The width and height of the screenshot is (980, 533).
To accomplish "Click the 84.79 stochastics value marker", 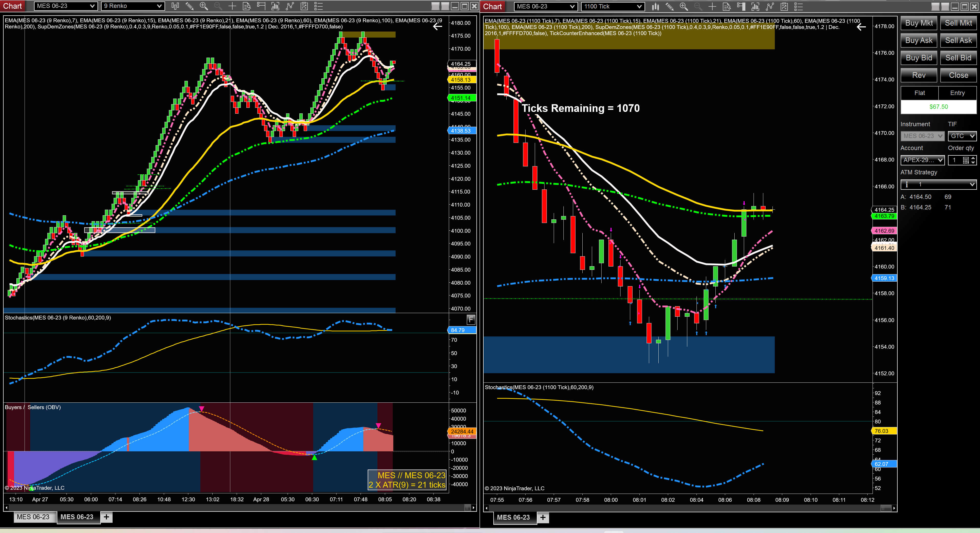I will tap(462, 330).
